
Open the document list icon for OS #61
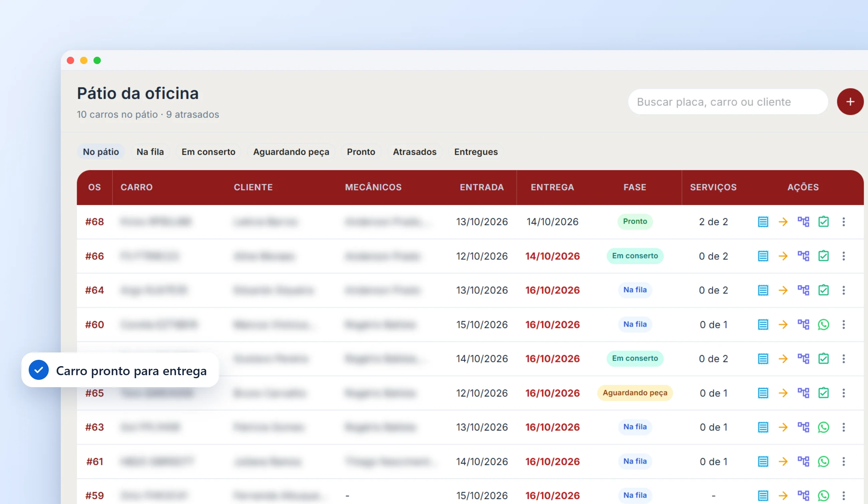pos(763,461)
